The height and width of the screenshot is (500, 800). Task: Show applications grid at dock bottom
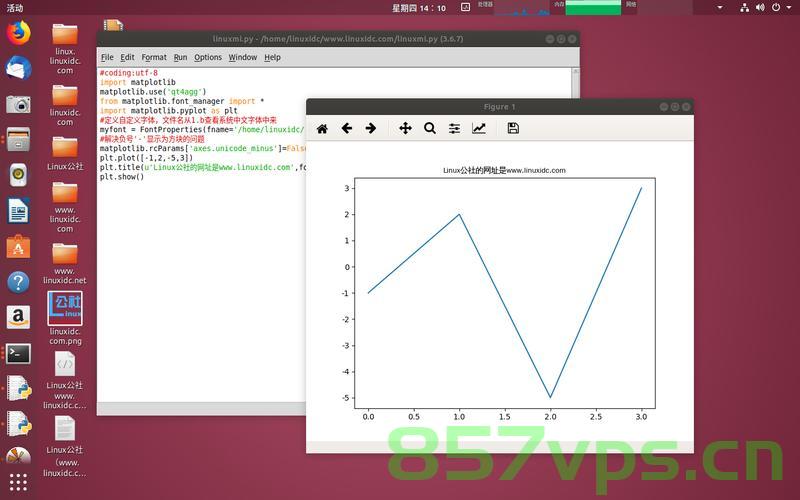click(x=18, y=482)
